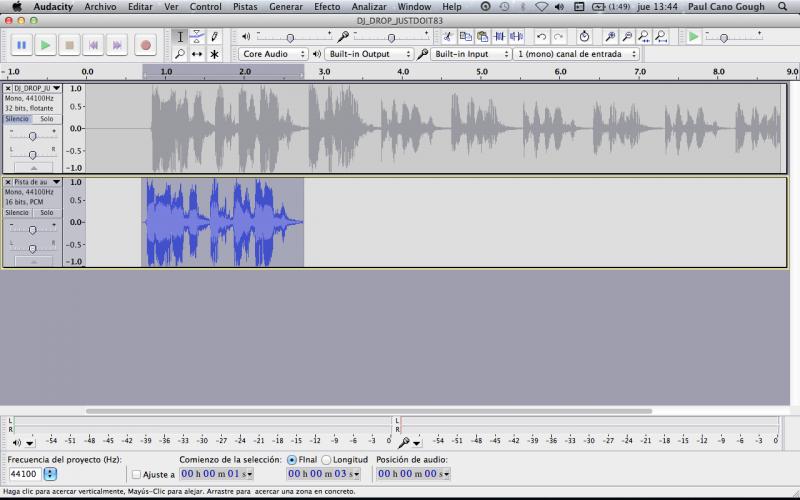Open the Efecto menu
The image size is (800, 500).
[326, 6]
